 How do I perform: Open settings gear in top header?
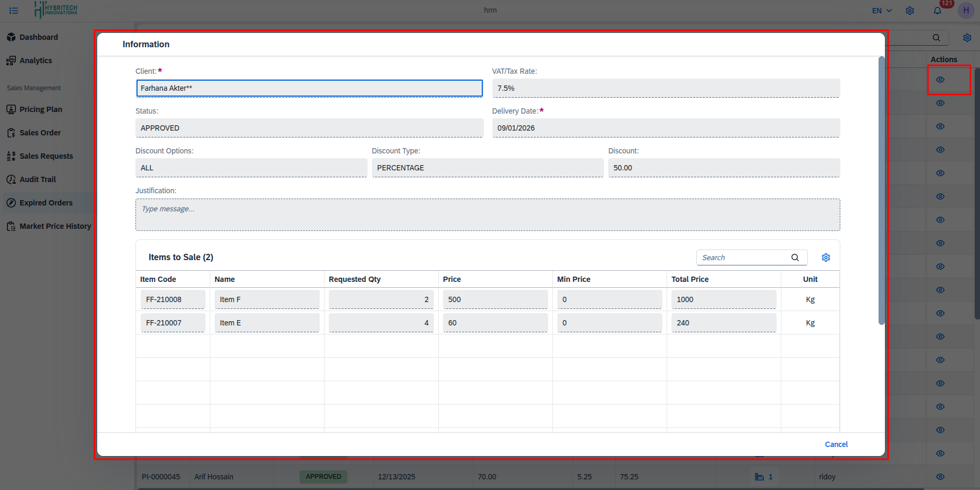(x=910, y=11)
